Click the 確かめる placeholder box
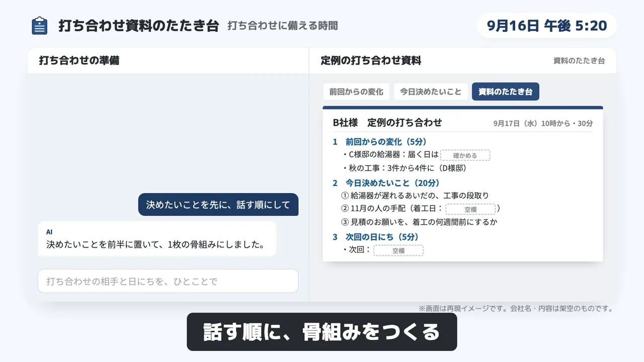Image resolution: width=644 pixels, height=362 pixels. 465,155
